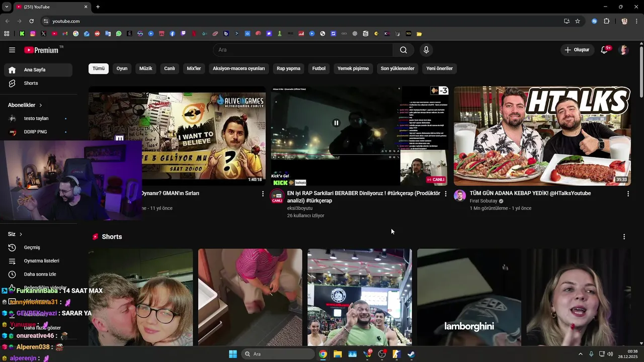Show hidden system tray icons
Viewport: 644px width, 362px height.
click(580, 354)
